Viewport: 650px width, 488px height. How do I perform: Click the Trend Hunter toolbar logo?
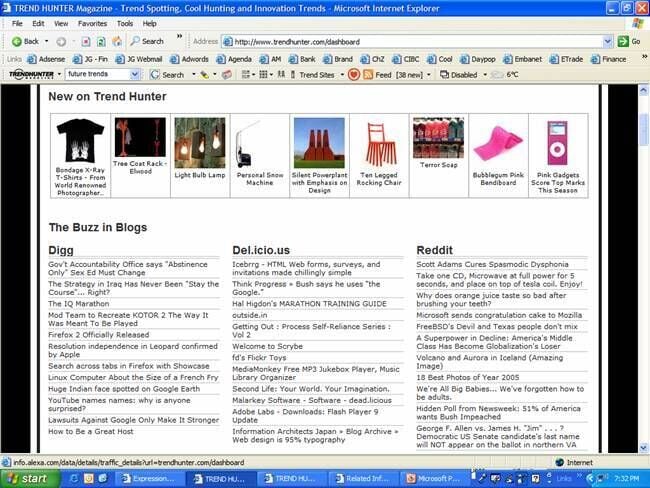point(30,74)
